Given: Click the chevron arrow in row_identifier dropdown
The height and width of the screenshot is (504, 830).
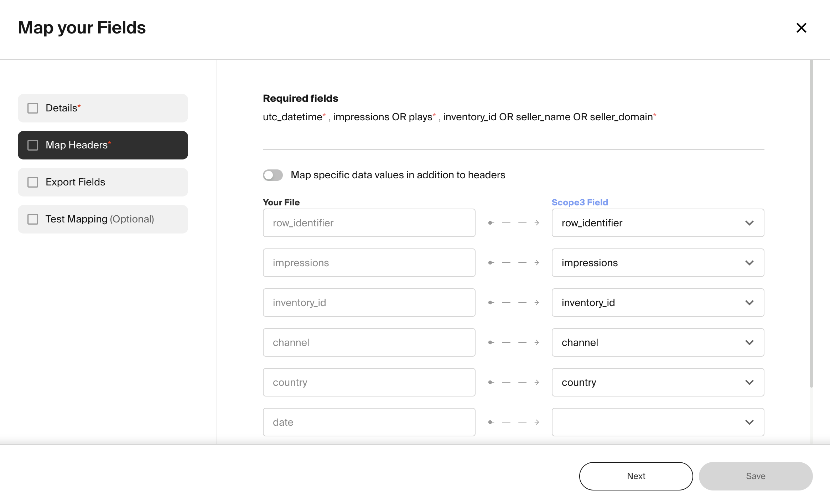Looking at the screenshot, I should click(x=749, y=223).
